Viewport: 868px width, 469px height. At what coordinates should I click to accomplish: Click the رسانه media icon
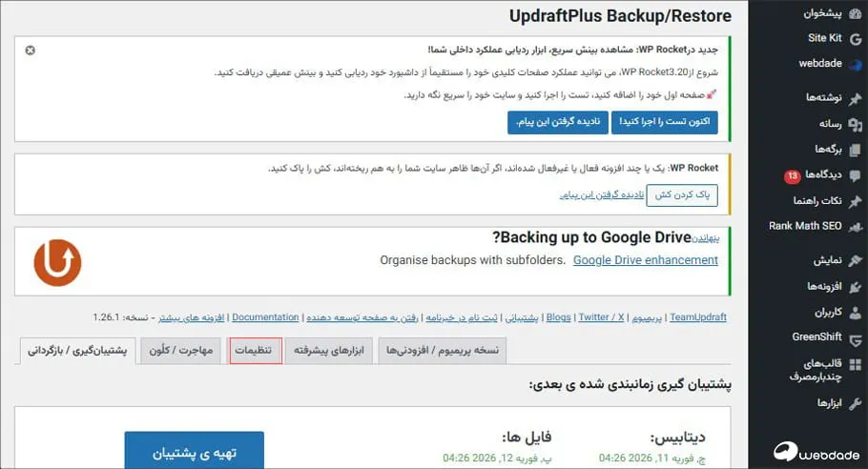pyautogui.click(x=856, y=125)
